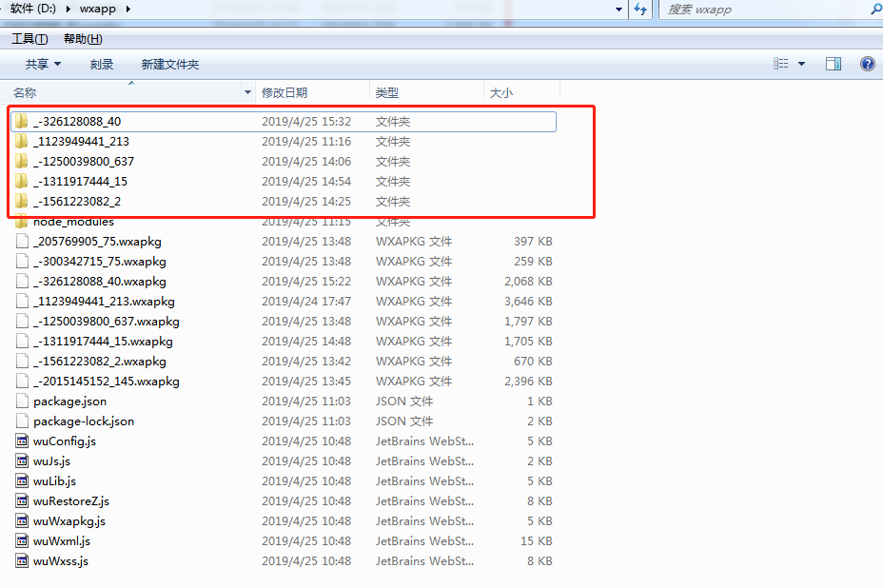The image size is (883, 588).
Task: Select file icon of _-300342715_75.wxapkg
Action: [22, 262]
